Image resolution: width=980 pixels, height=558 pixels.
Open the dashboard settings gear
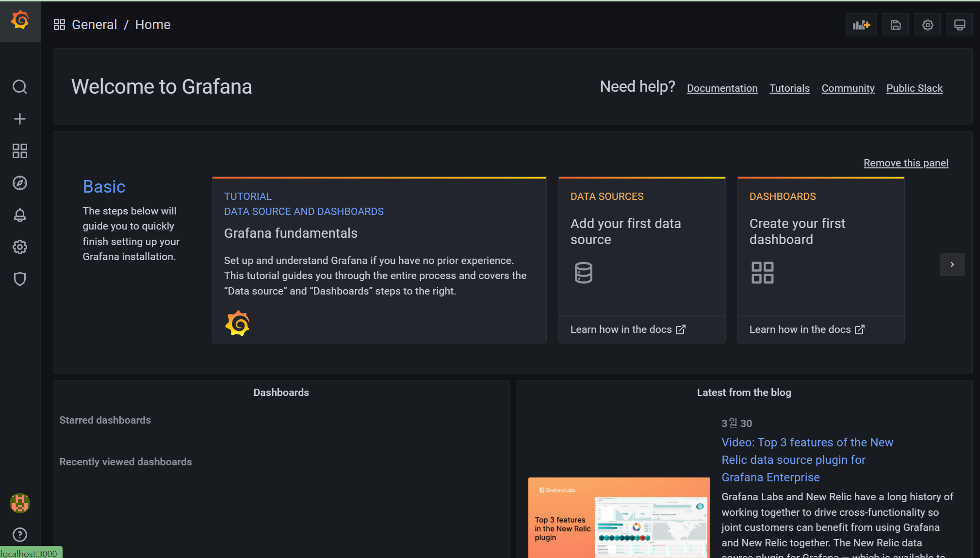pos(927,25)
